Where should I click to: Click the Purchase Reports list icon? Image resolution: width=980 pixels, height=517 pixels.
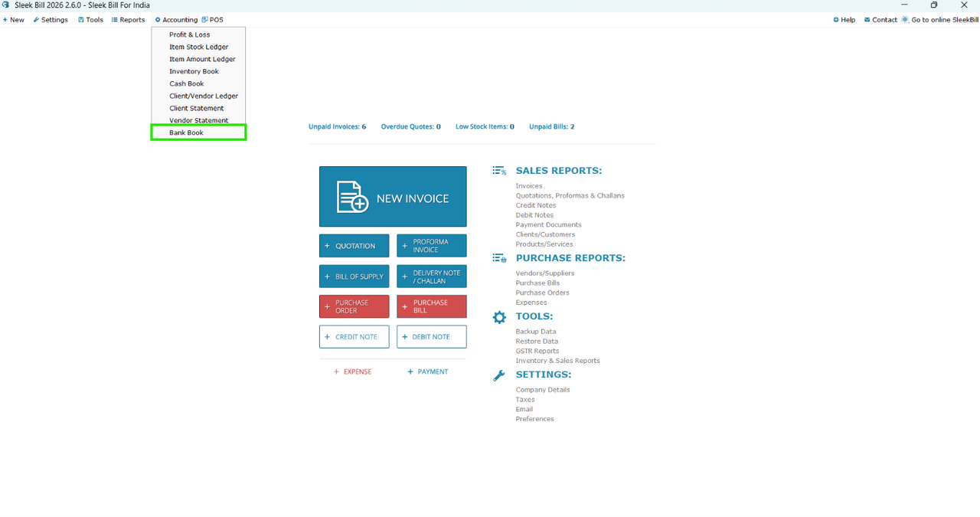click(499, 258)
